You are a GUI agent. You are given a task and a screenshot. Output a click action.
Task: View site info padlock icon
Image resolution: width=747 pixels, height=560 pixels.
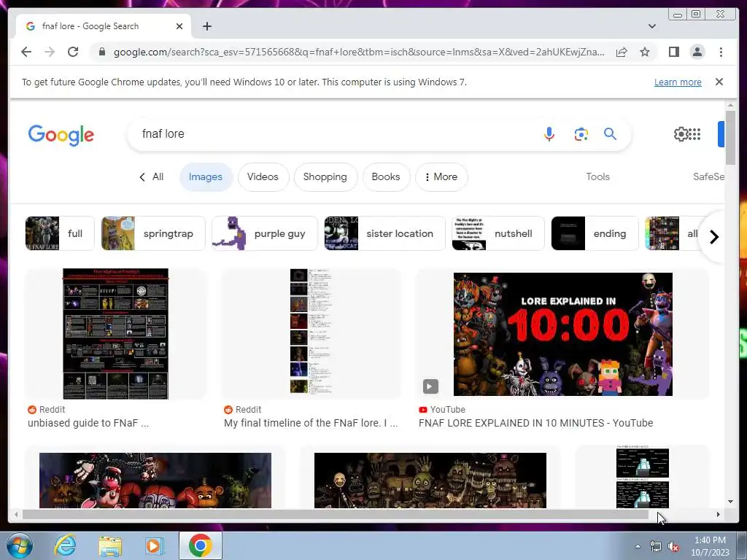click(x=101, y=52)
